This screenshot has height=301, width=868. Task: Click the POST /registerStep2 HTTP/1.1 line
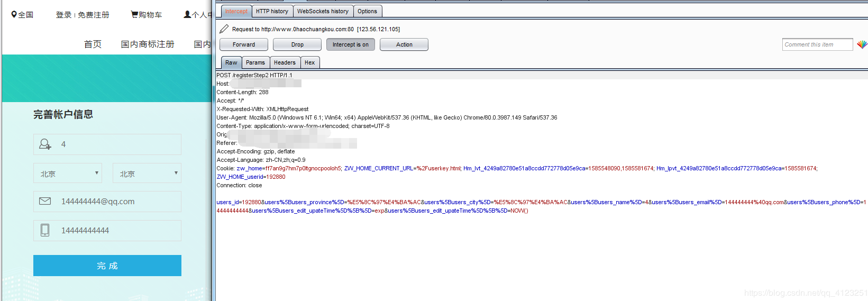(254, 75)
